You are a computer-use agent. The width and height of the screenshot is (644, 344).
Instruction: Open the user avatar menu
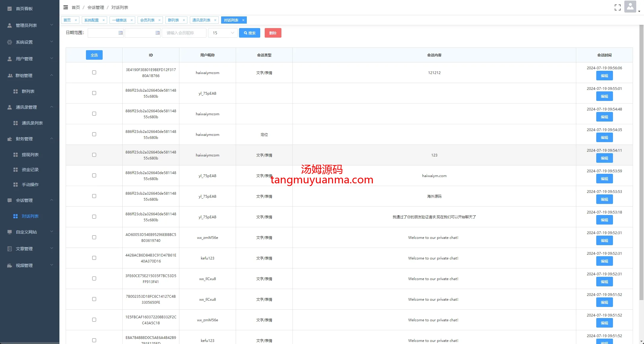[630, 7]
